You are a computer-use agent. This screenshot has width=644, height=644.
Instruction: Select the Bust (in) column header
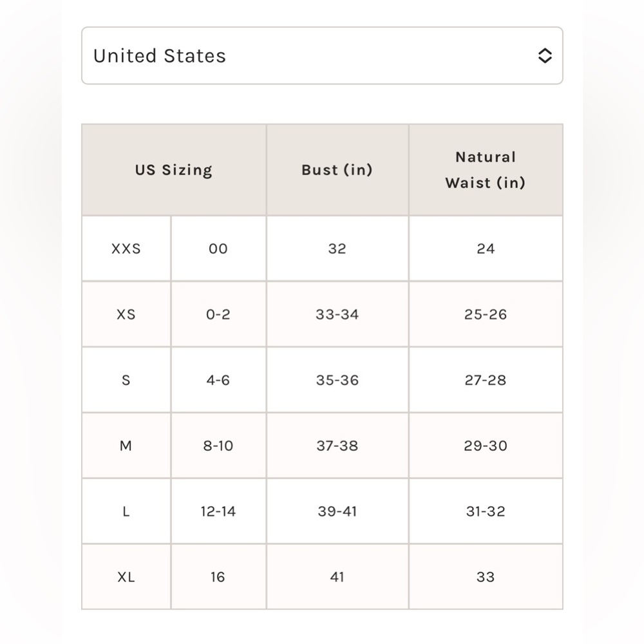point(337,169)
